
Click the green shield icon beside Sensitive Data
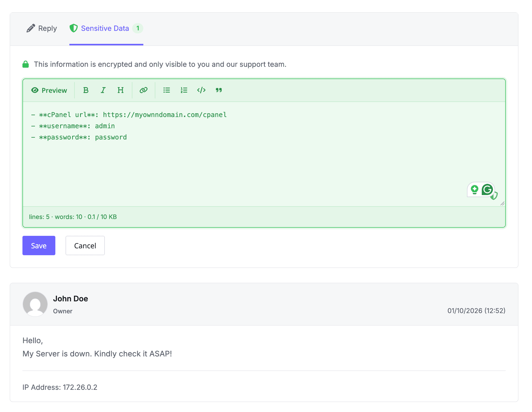tap(74, 28)
